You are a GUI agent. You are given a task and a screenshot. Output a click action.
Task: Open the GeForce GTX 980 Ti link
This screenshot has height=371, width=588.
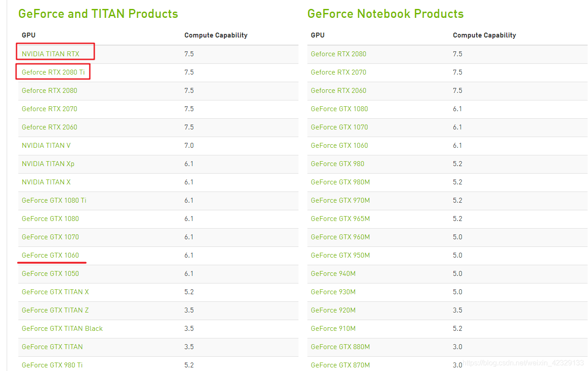[x=52, y=365]
